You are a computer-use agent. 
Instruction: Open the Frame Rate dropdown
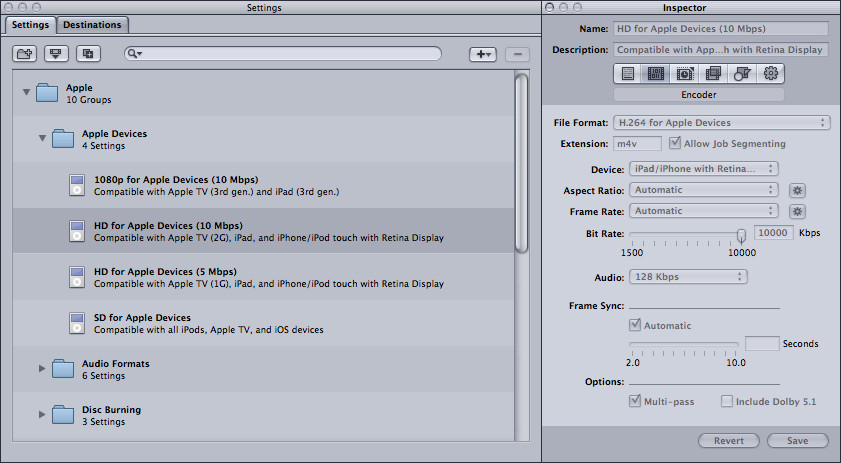click(703, 211)
